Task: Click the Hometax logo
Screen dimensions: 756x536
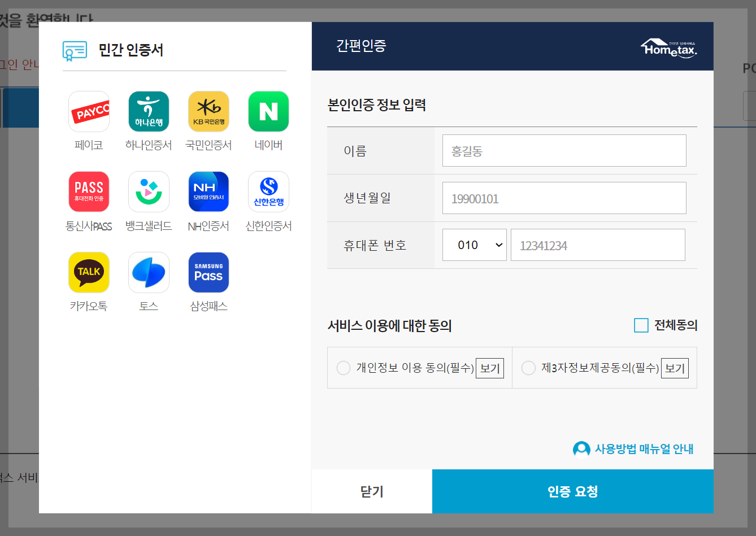Action: [669, 48]
